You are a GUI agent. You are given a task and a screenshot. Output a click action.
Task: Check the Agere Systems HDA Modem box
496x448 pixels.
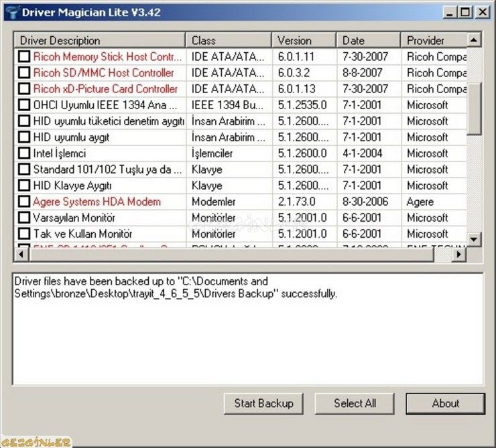point(24,202)
